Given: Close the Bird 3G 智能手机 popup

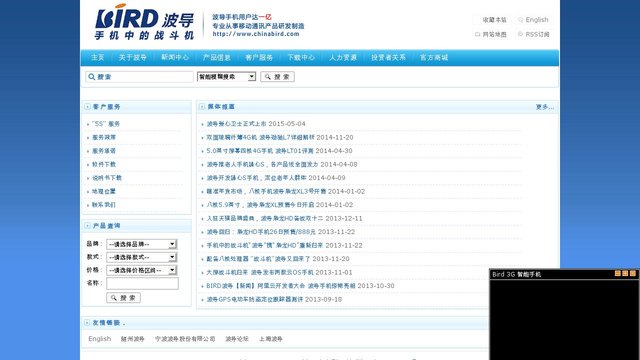Looking at the screenshot, I should (x=633, y=273).
